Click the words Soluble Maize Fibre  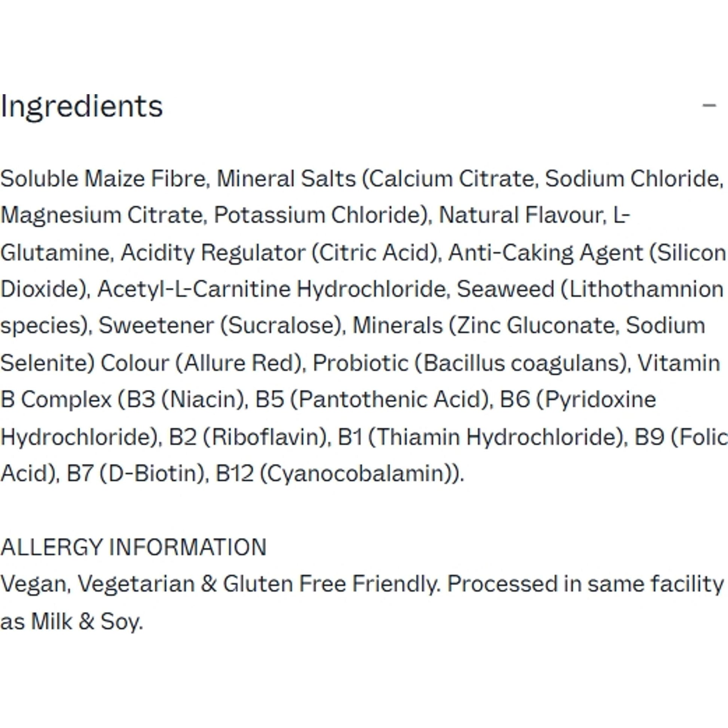pyautogui.click(x=103, y=178)
